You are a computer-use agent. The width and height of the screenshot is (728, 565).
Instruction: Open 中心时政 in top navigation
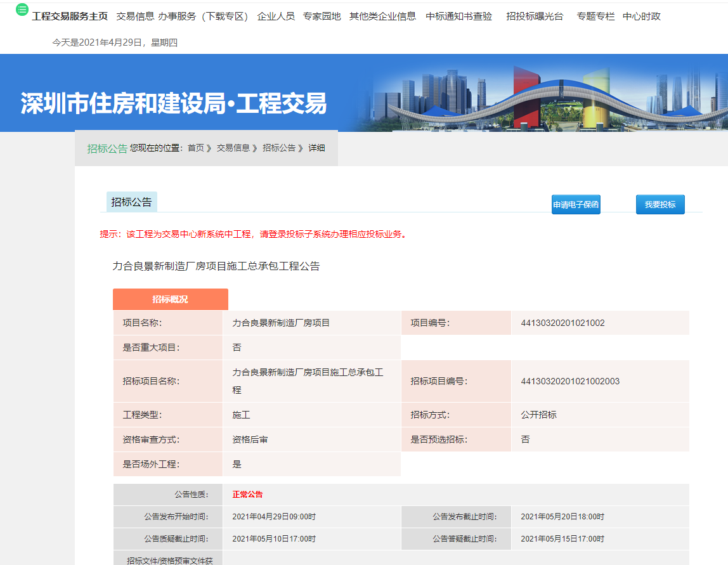coord(641,16)
